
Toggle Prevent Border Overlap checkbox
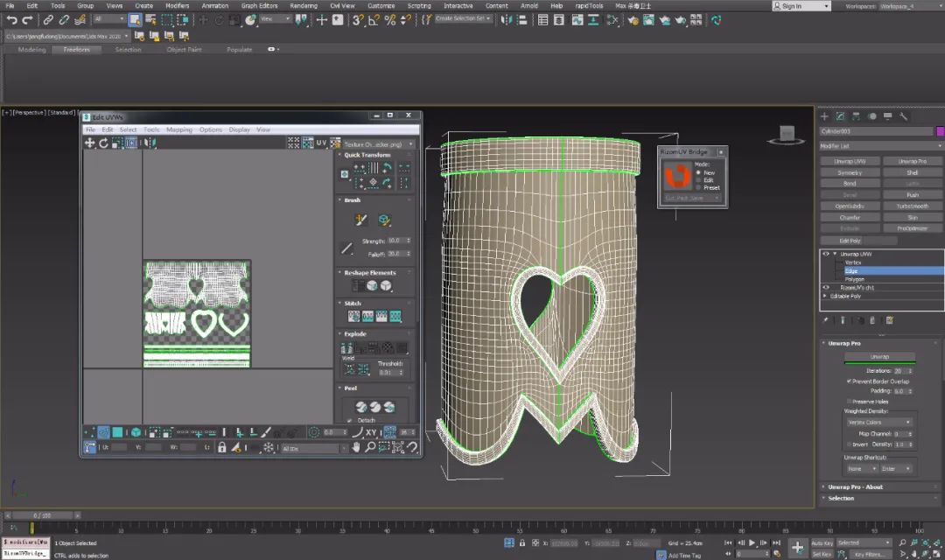click(x=849, y=381)
